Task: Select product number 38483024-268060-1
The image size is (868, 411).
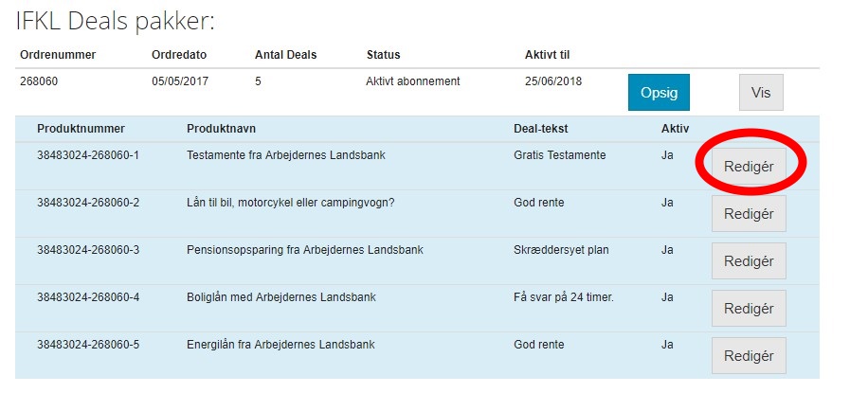Action: (x=88, y=155)
